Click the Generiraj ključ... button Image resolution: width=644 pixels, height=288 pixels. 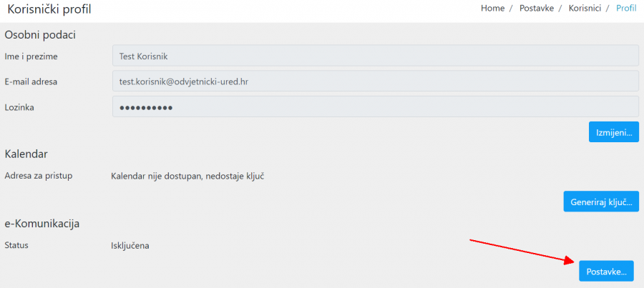coord(601,202)
